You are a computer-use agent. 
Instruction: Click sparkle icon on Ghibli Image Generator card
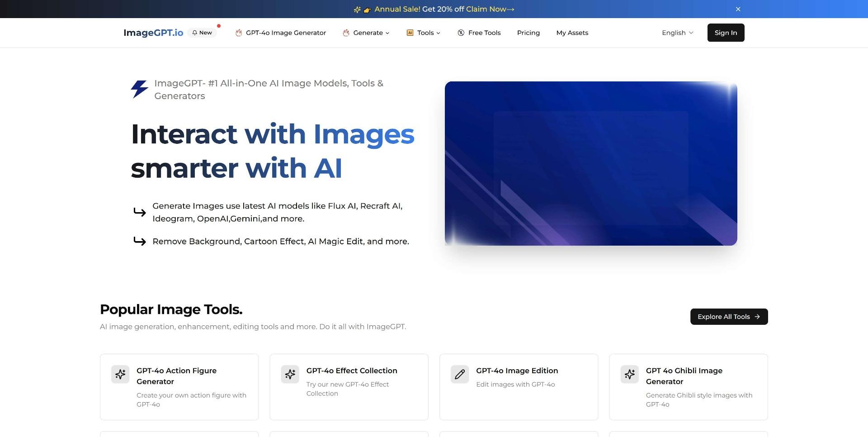coord(630,374)
